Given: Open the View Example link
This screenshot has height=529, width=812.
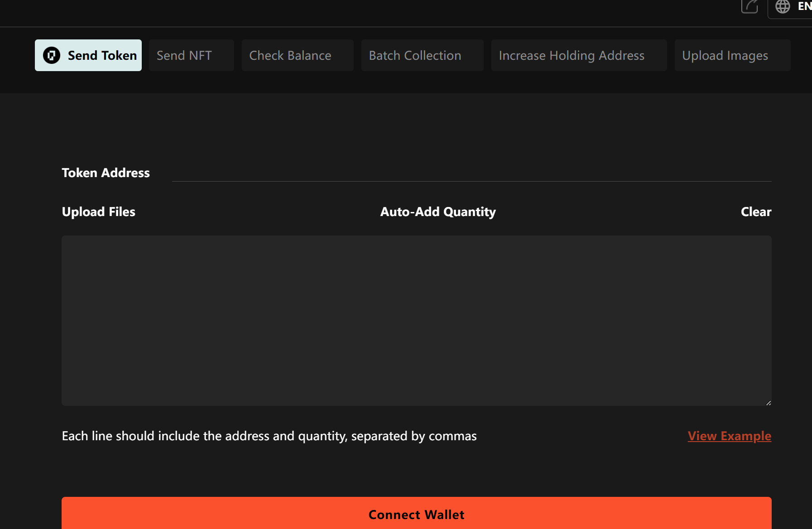Looking at the screenshot, I should [729, 436].
